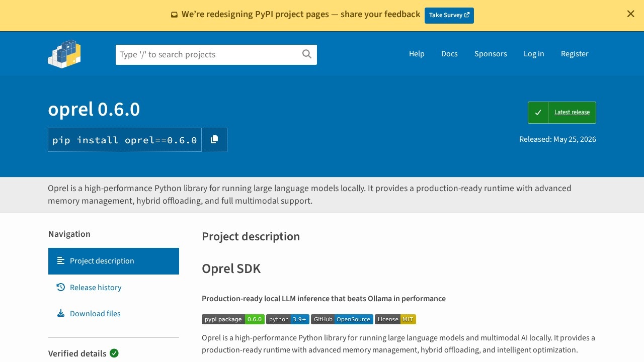Click the GitHub OpenSource badge
This screenshot has width=644, height=362.
[342, 319]
